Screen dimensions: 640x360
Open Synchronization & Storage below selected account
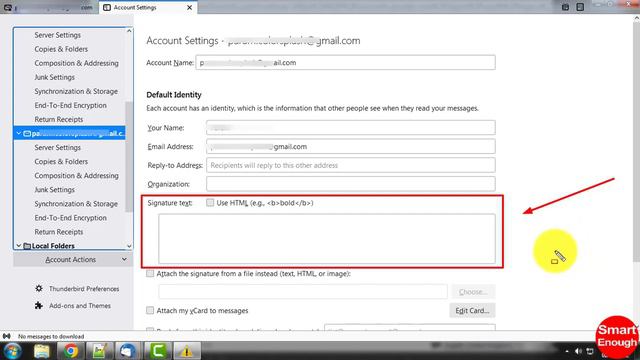point(76,204)
